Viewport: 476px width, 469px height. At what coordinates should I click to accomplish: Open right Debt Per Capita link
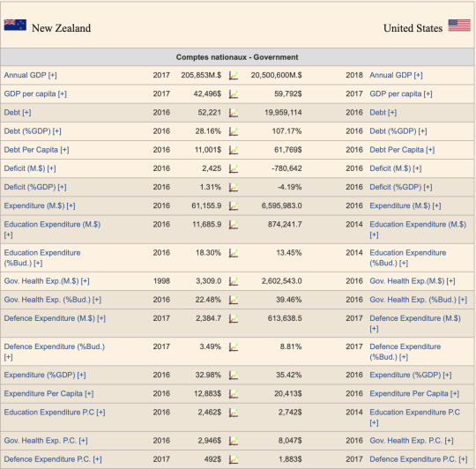coord(402,150)
